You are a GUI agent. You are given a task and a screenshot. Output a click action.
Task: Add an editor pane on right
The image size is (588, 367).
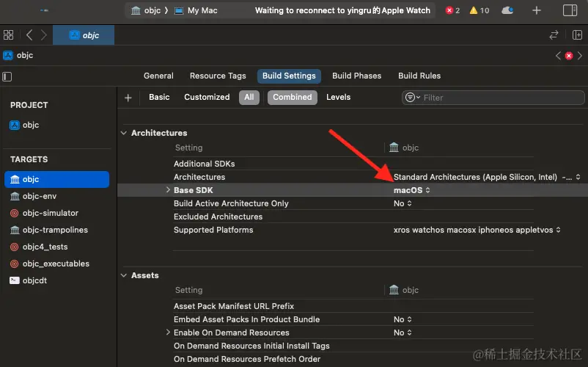point(577,35)
